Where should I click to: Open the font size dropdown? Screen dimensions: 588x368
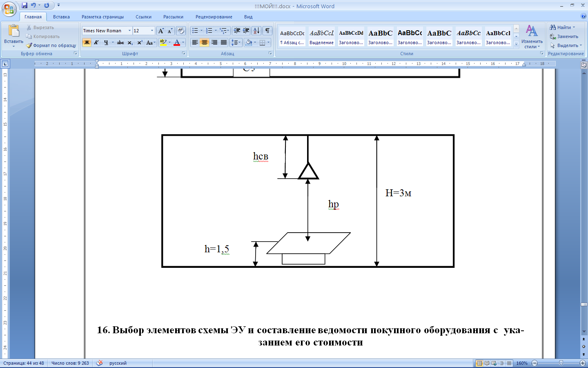(152, 31)
